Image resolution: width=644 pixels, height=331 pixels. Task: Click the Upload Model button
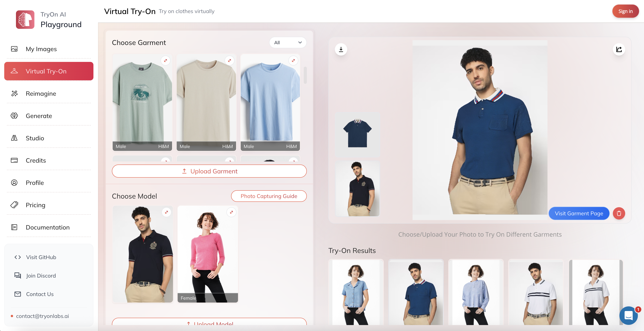pos(209,322)
